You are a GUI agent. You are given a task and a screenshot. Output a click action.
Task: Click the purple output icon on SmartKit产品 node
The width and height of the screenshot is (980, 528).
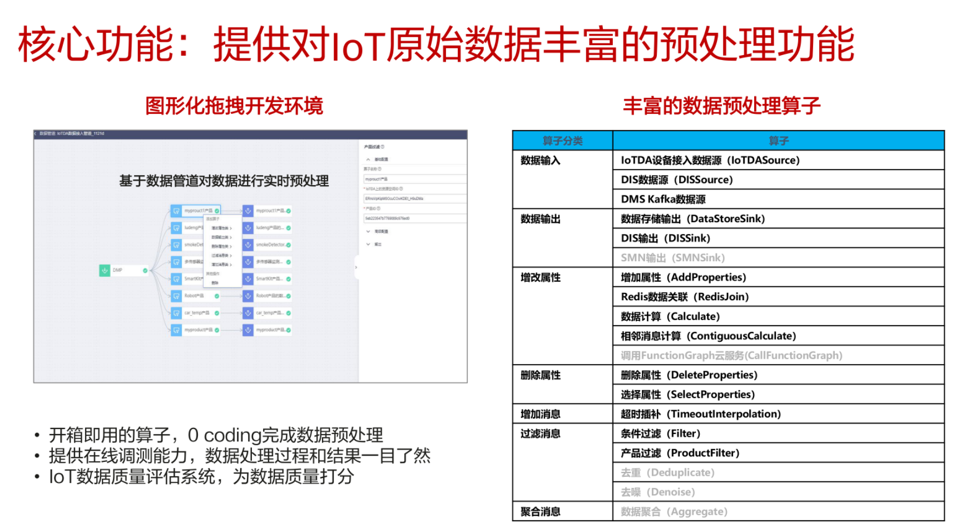(x=248, y=278)
